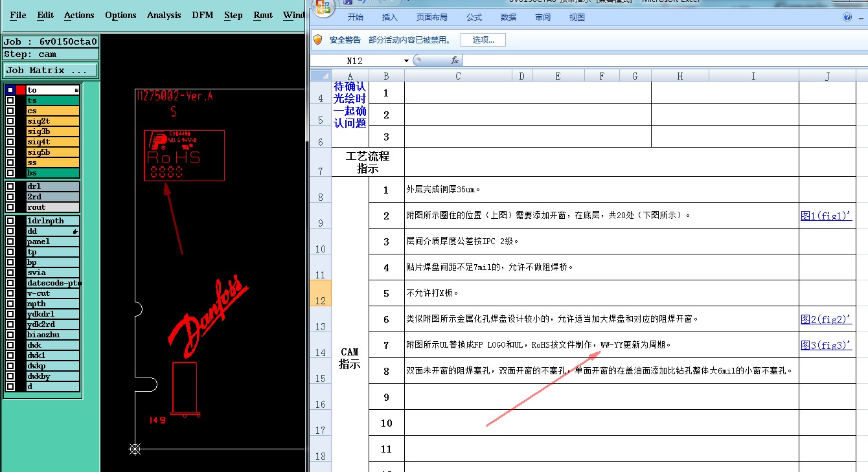The height and width of the screenshot is (472, 868).
Task: Select the sig5b layer row
Action: click(x=52, y=152)
